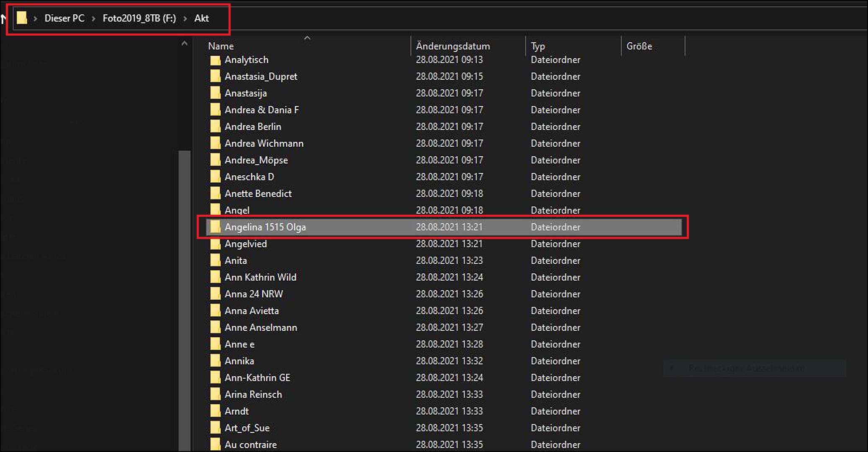Viewport: 868px width, 452px height.
Task: Select the Anette Benedict folder icon
Action: [215, 194]
